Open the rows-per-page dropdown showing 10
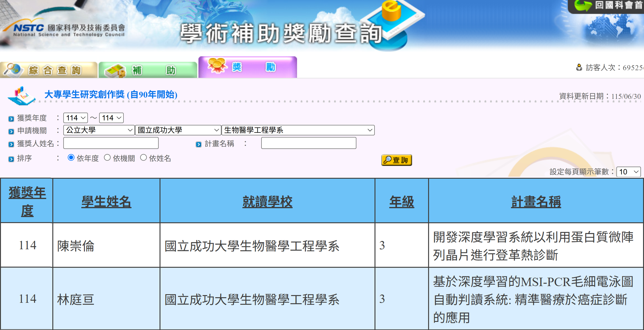This screenshot has width=644, height=330. tap(628, 172)
